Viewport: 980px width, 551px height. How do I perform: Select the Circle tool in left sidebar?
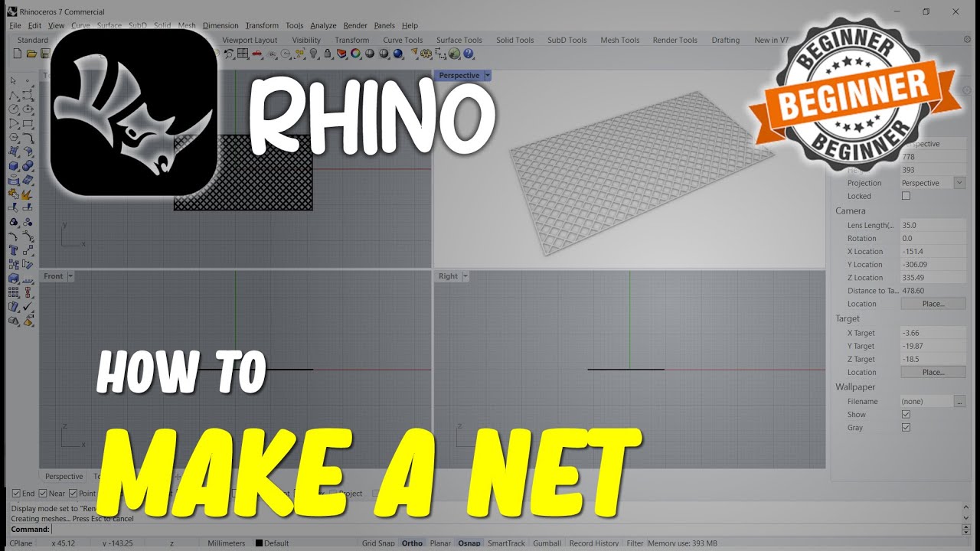(14, 109)
